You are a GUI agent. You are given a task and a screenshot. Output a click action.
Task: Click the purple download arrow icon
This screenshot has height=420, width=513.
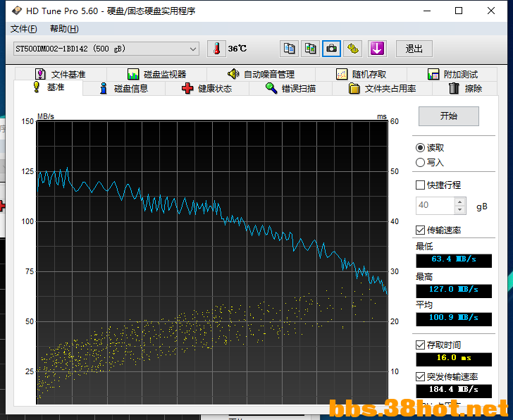click(377, 49)
